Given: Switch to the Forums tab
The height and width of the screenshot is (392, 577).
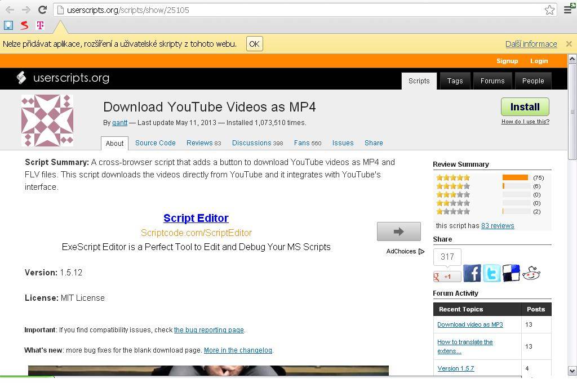Looking at the screenshot, I should coord(492,81).
